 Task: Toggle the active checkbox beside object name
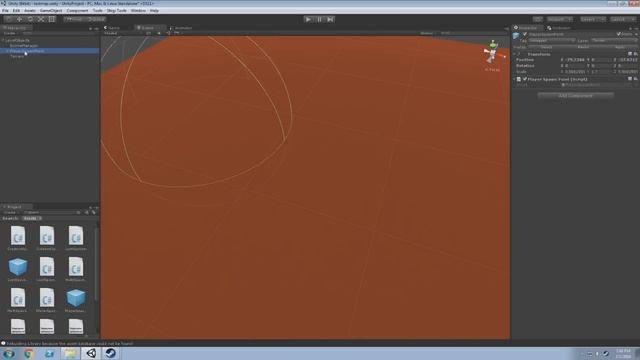[525, 34]
